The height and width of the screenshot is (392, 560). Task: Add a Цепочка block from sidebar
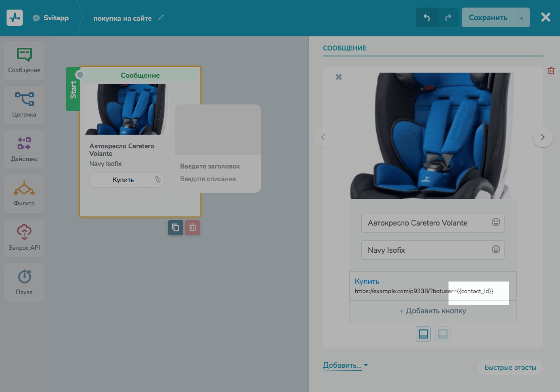(24, 104)
